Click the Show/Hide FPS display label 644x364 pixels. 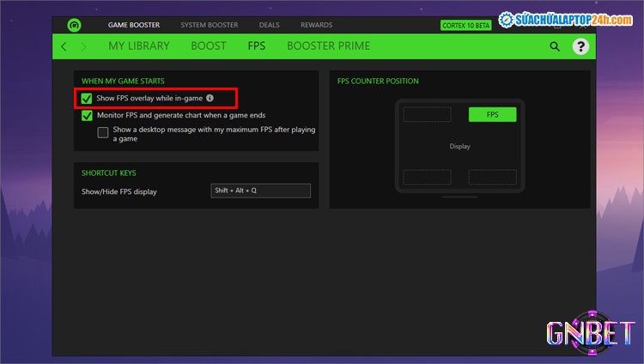pyautogui.click(x=119, y=191)
